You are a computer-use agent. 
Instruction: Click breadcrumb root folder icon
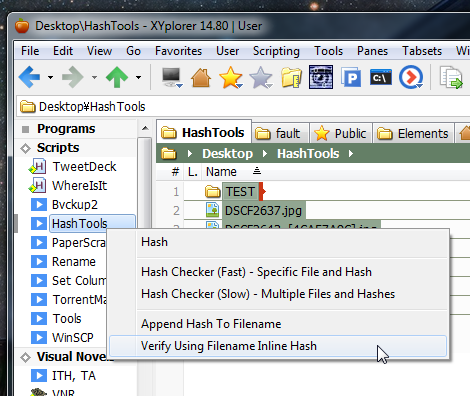point(169,154)
